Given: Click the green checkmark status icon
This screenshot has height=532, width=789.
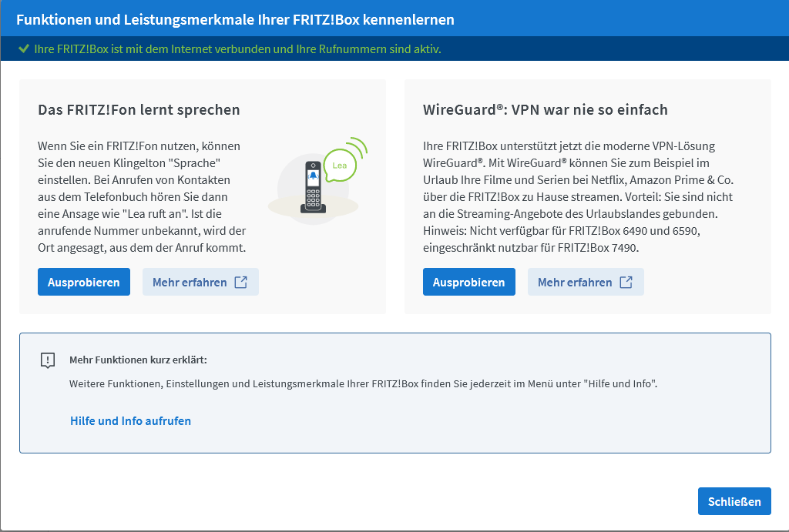Looking at the screenshot, I should pos(23,49).
